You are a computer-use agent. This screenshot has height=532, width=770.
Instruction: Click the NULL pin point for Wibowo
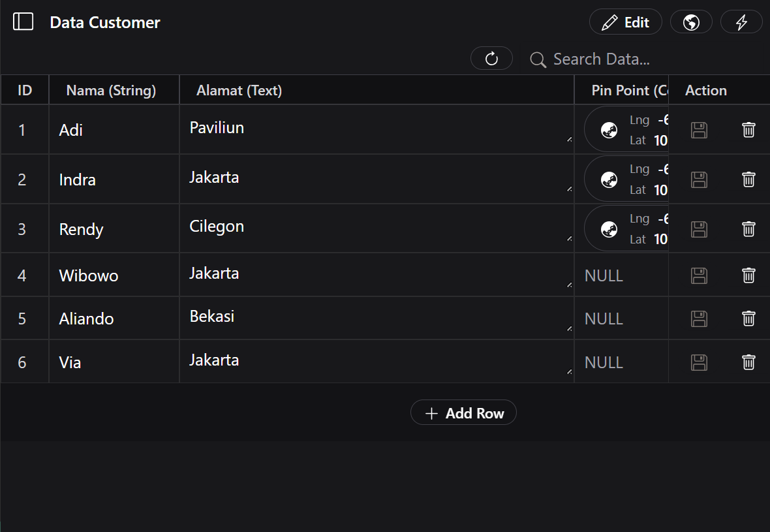coord(604,275)
